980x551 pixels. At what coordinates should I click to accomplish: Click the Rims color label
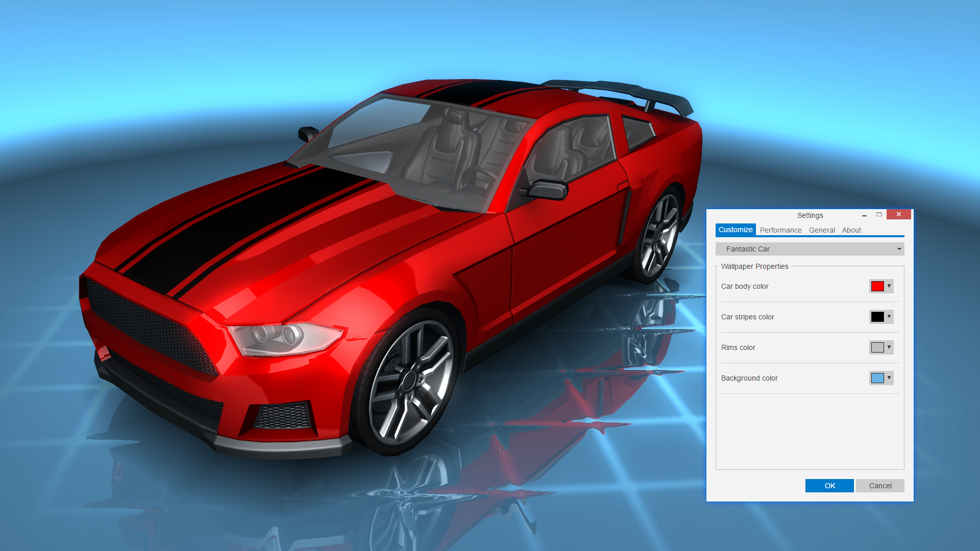click(x=738, y=347)
